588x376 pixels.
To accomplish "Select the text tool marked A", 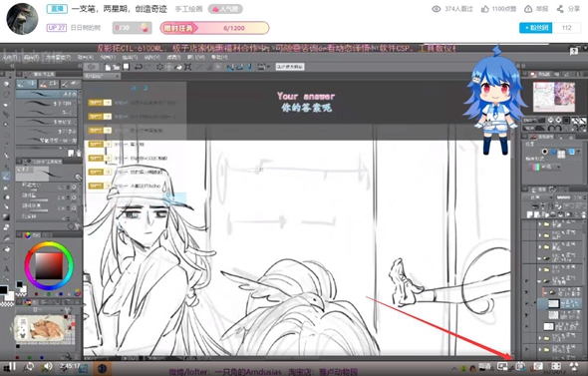I will click(x=6, y=268).
